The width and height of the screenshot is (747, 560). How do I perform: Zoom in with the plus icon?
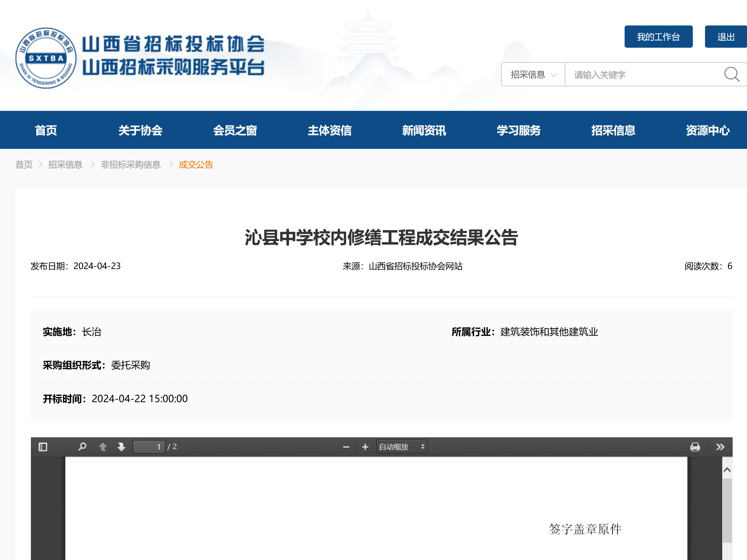(x=365, y=447)
